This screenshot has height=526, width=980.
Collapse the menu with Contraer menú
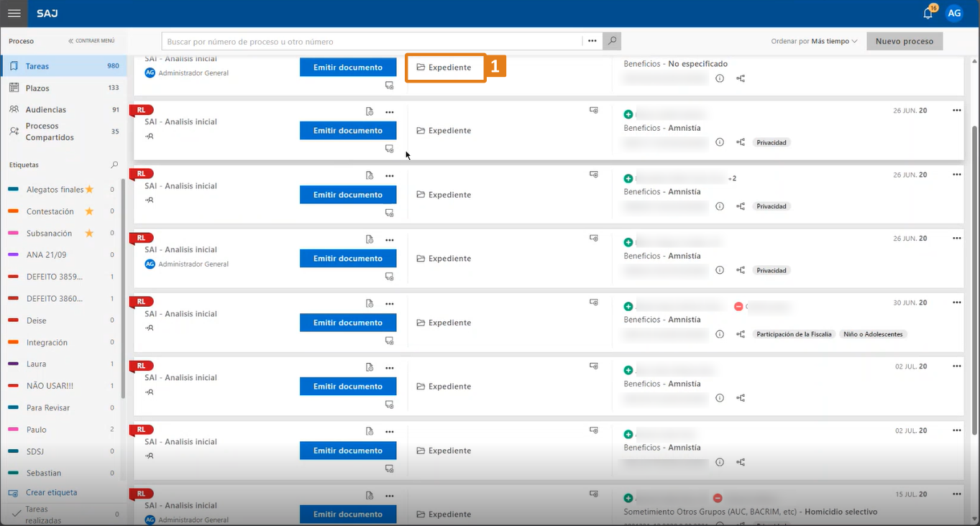pos(91,41)
